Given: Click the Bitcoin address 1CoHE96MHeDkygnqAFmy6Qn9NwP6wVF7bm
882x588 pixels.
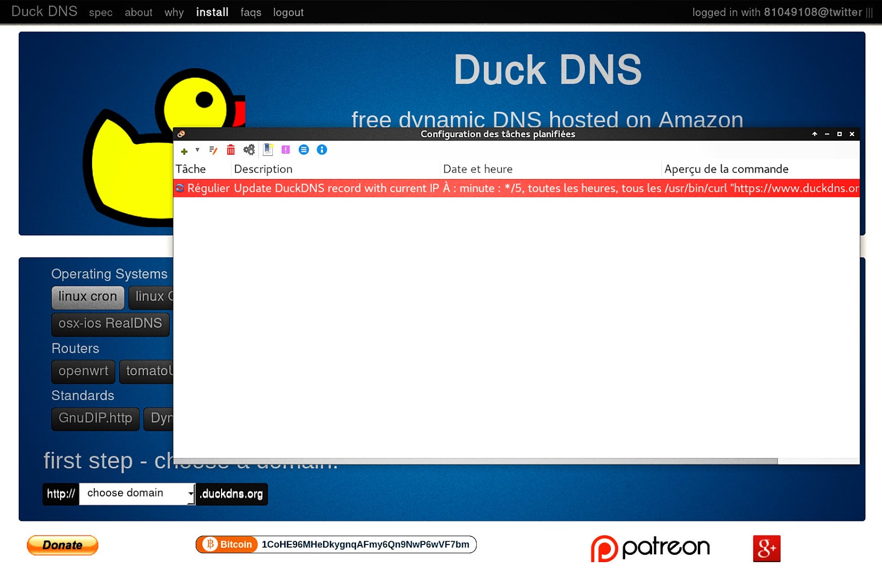Looking at the screenshot, I should pyautogui.click(x=365, y=544).
